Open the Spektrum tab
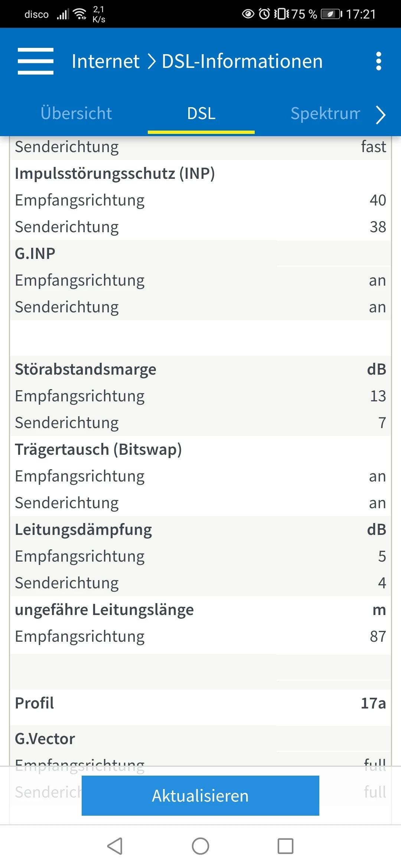This screenshot has width=401, height=868. point(325,114)
